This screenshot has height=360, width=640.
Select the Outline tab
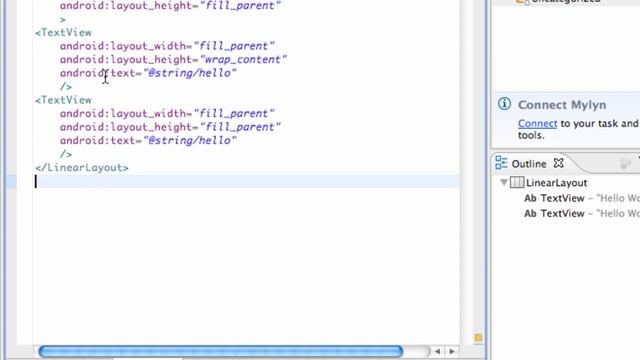click(529, 164)
